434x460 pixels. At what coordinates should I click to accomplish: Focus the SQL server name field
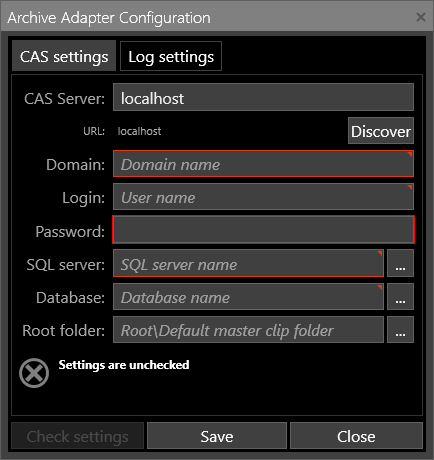[248, 263]
